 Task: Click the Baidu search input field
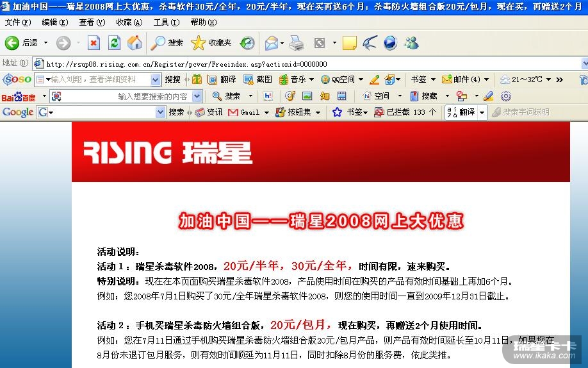[x=127, y=97]
